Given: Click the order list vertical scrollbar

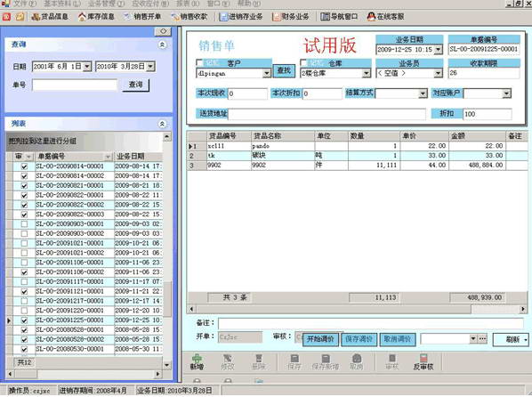Looking at the screenshot, I should click(167, 251).
